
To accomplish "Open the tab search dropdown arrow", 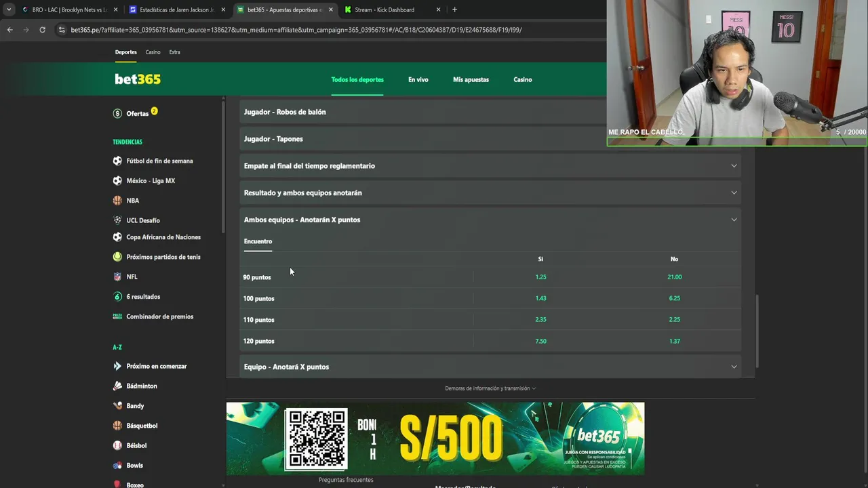I will point(9,9).
